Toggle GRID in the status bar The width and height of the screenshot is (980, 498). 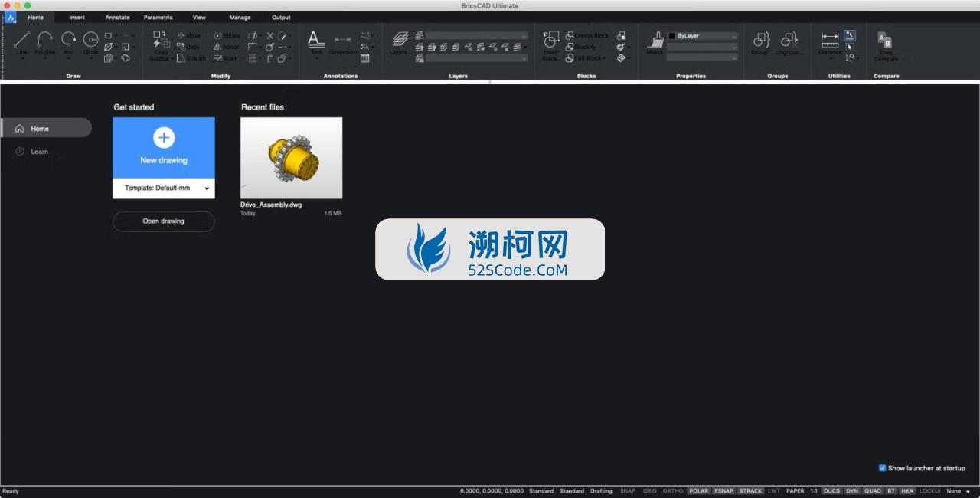pyautogui.click(x=650, y=491)
